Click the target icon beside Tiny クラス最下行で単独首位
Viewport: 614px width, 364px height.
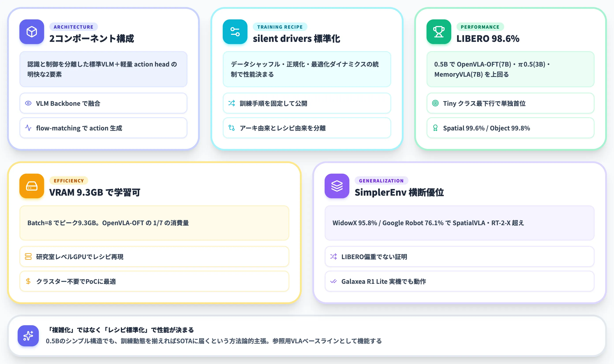click(x=435, y=103)
